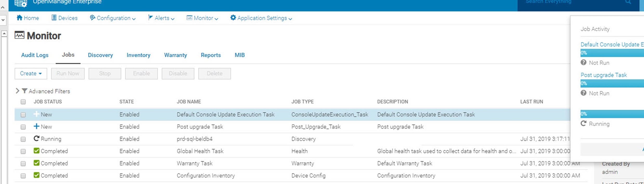Toggle the select-all checkbox in table header
Image resolution: width=644 pixels, height=184 pixels.
pos(23,102)
